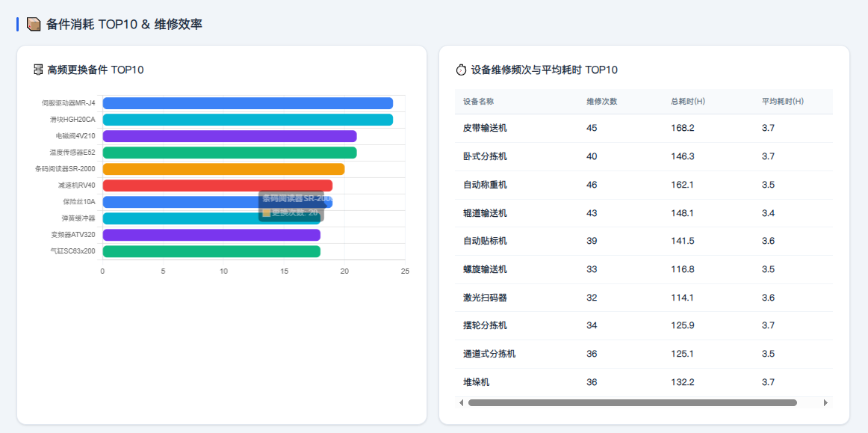Click the green 气缸SC63x200 bar
Image resolution: width=868 pixels, height=433 pixels.
tap(211, 252)
